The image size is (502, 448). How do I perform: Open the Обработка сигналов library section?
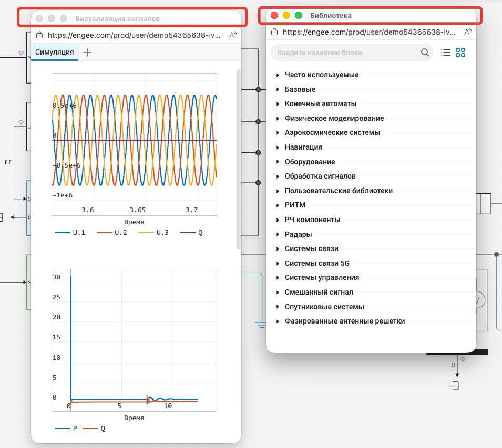[x=320, y=176]
